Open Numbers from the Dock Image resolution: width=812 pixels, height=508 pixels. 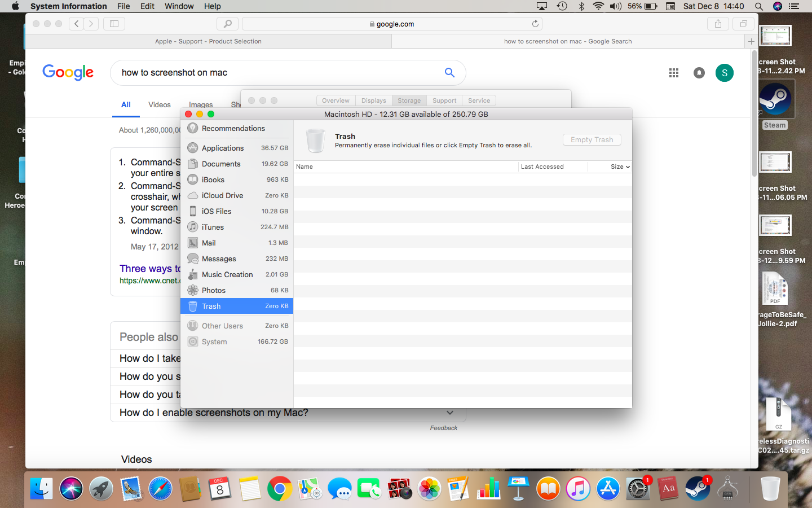pos(488,489)
